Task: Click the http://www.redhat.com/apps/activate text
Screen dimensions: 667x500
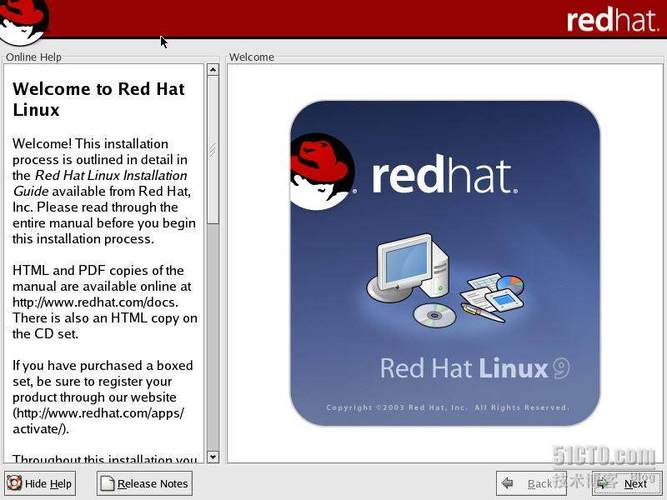Action: (x=98, y=421)
